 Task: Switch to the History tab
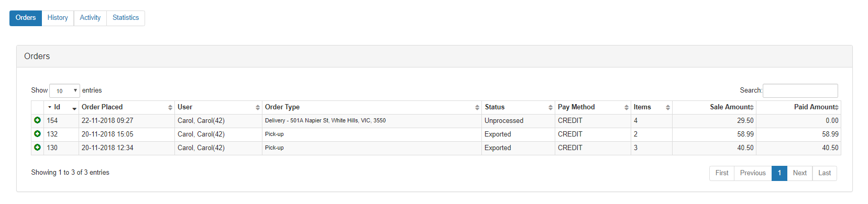click(58, 18)
